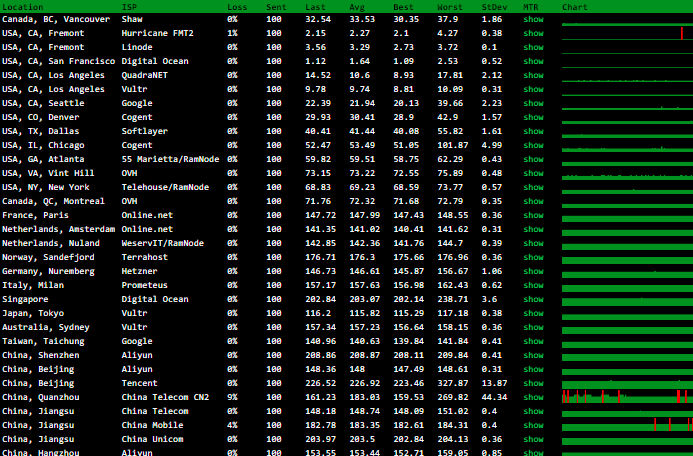This screenshot has height=456, width=693.
Task: Show MTR for Beijing Aliyun
Action: pos(533,369)
